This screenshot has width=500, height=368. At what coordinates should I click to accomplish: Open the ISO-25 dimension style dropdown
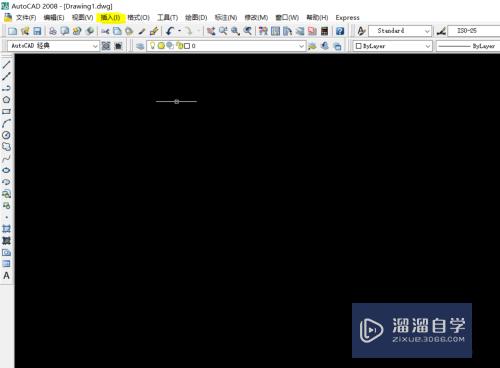(474, 31)
